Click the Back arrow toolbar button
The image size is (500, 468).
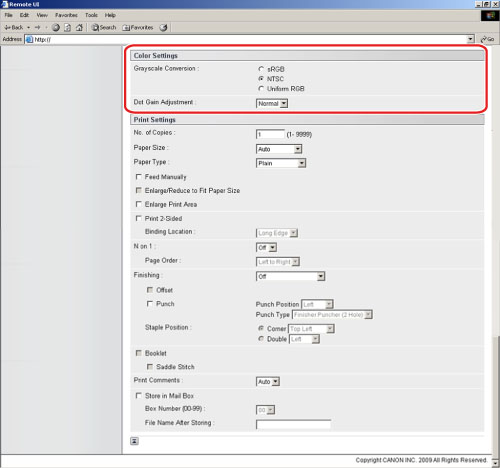pyautogui.click(x=14, y=28)
